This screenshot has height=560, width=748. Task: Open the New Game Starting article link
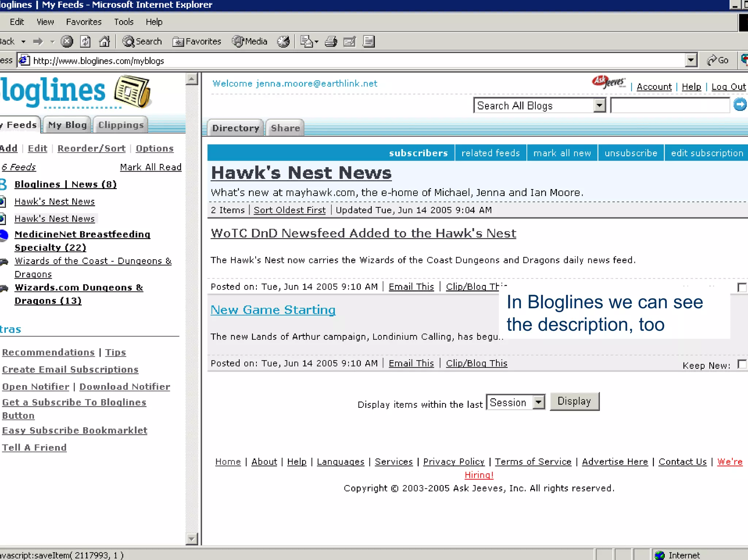click(273, 310)
